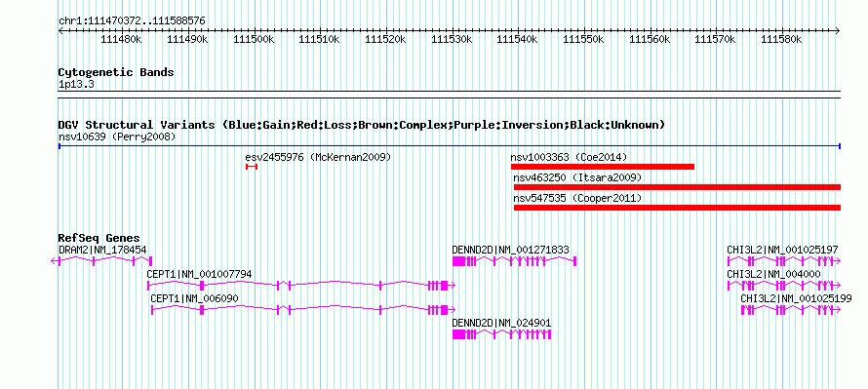
Task: Click the 111520k ruler tick label
Action: pyautogui.click(x=385, y=39)
